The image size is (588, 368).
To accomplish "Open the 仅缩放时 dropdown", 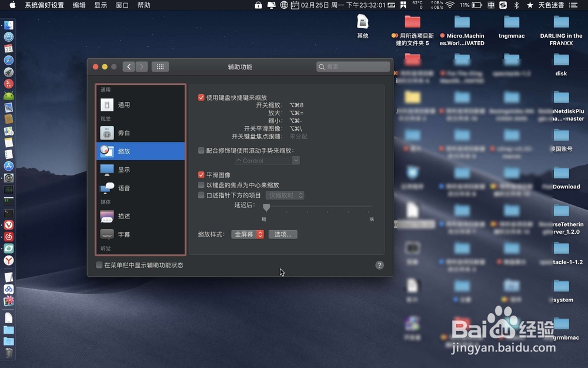I will pos(285,195).
